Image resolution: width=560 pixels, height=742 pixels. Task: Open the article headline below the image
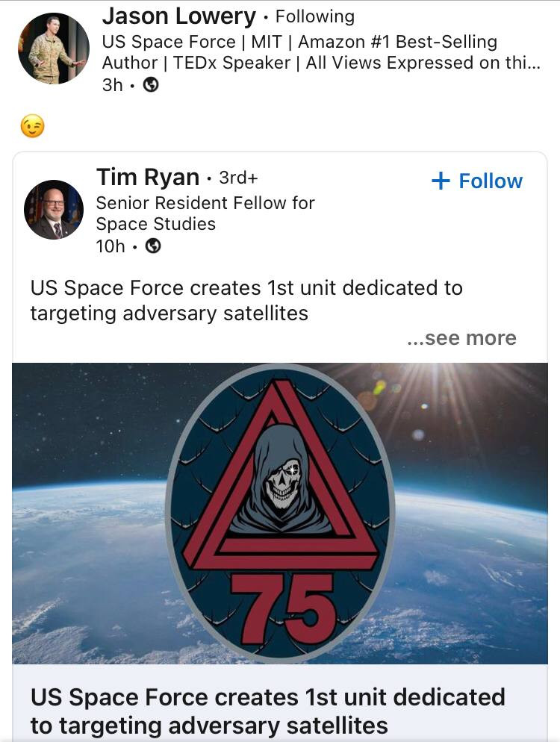tap(267, 710)
